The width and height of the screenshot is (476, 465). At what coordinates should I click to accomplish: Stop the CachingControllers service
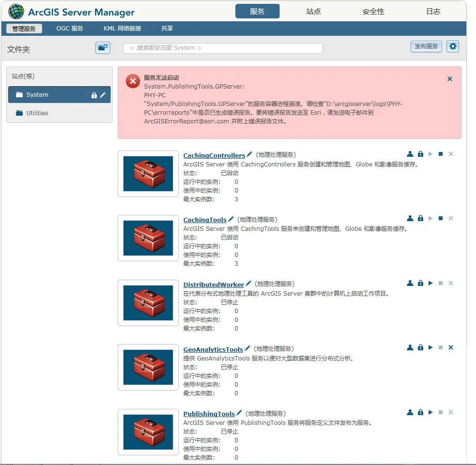pos(441,154)
